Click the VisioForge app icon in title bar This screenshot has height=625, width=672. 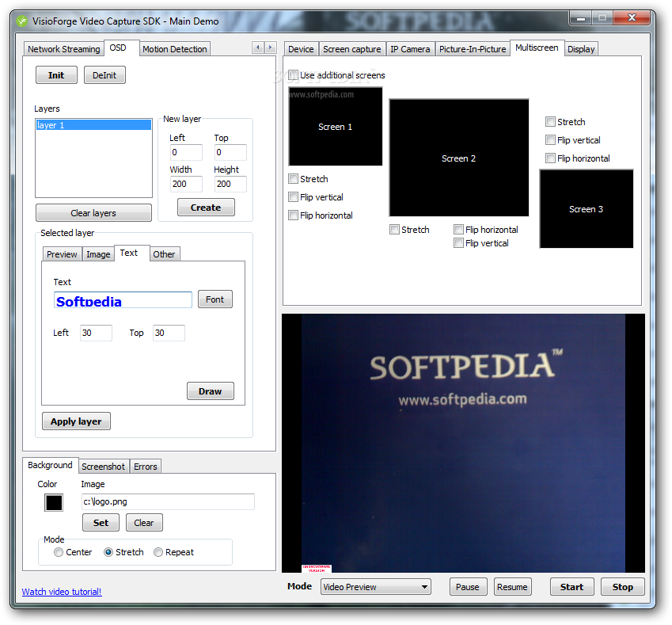pos(21,21)
